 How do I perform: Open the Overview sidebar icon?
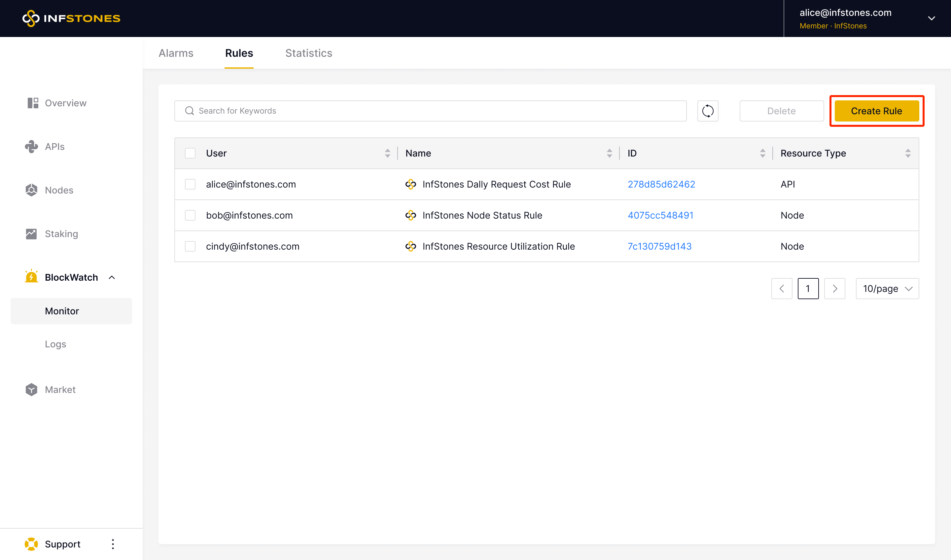click(x=33, y=103)
